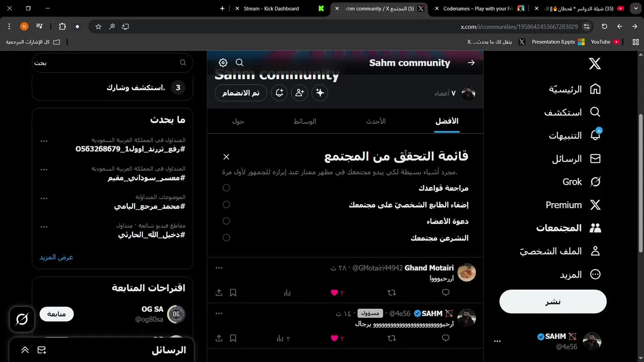Image resolution: width=644 pixels, height=362 pixels.
Task: Select the 'النشرعن مجتمعك' checklist circle
Action: click(226, 237)
